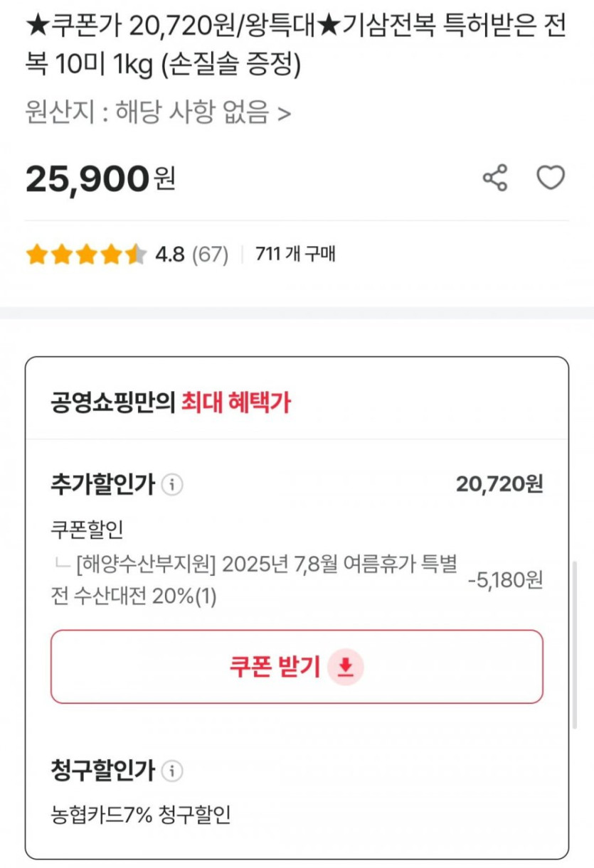Open info icon next to 청구할인가
Image resolution: width=594 pixels, height=868 pixels.
click(x=172, y=771)
